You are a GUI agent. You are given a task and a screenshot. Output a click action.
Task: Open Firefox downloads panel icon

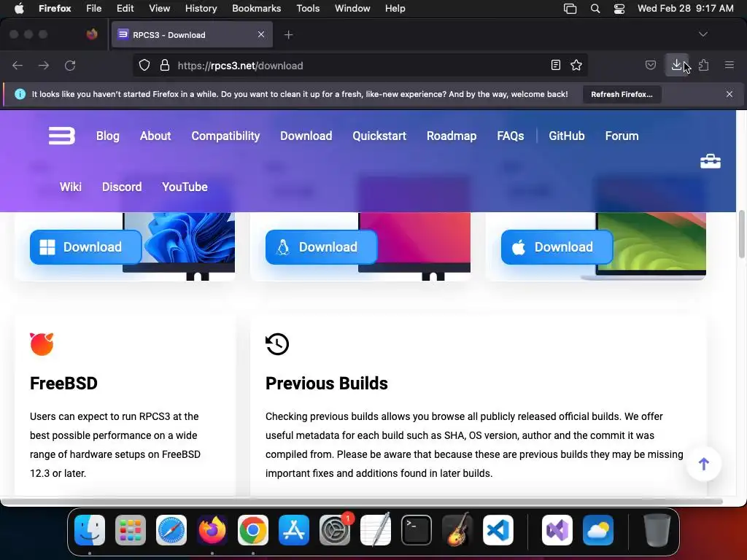676,65
